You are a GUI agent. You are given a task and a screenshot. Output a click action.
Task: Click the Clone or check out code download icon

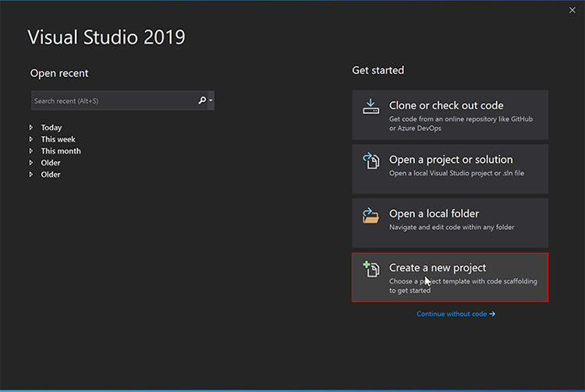click(x=370, y=107)
